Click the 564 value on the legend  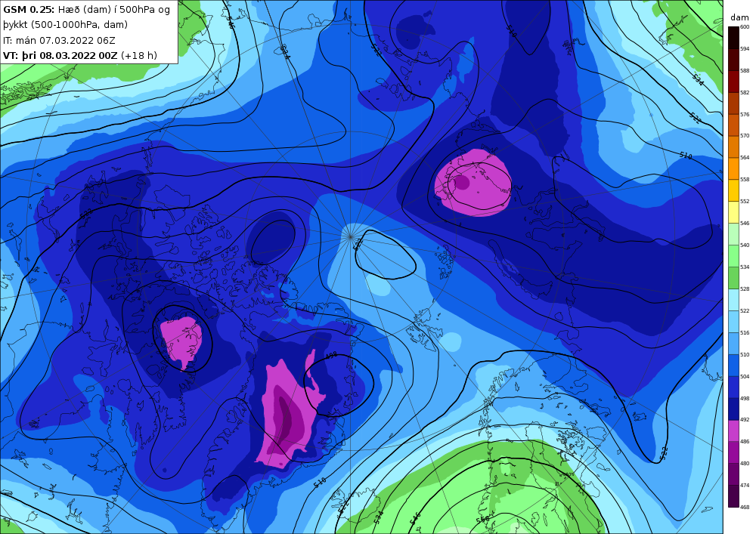pos(745,158)
